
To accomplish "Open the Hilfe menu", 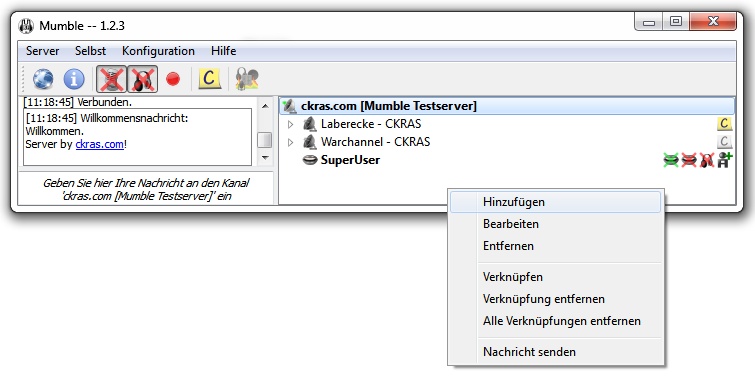I will (x=223, y=51).
